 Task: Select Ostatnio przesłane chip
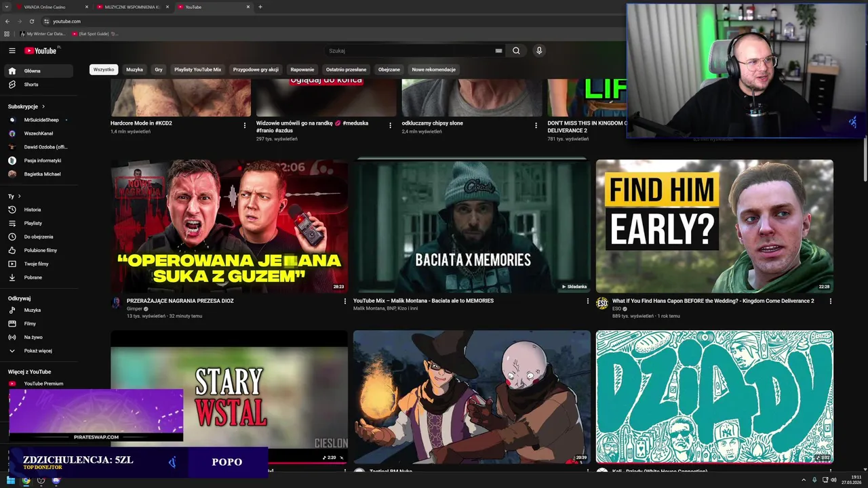346,69
